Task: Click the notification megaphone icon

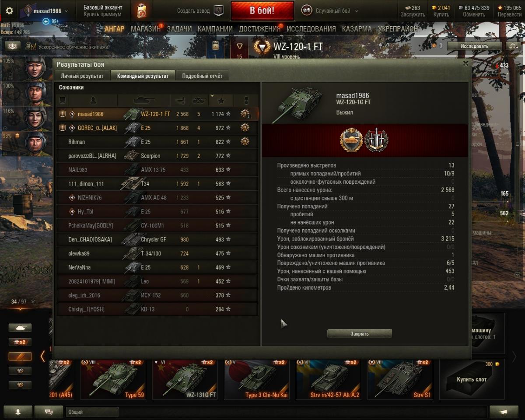Action: tap(504, 412)
